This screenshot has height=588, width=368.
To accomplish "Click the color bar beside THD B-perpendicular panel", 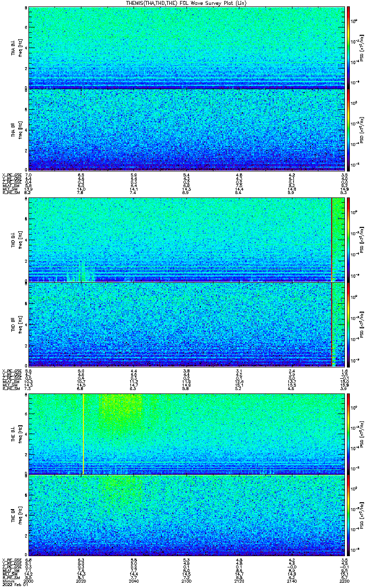I will click(349, 239).
